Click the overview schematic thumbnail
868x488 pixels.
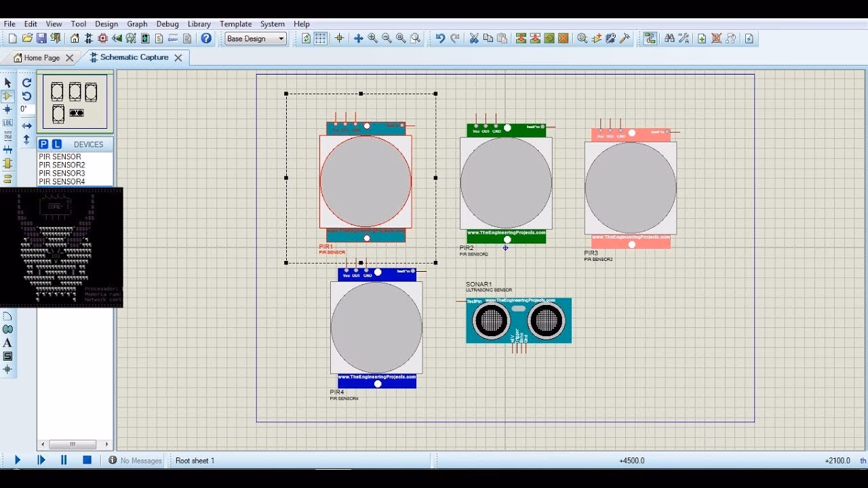point(75,102)
